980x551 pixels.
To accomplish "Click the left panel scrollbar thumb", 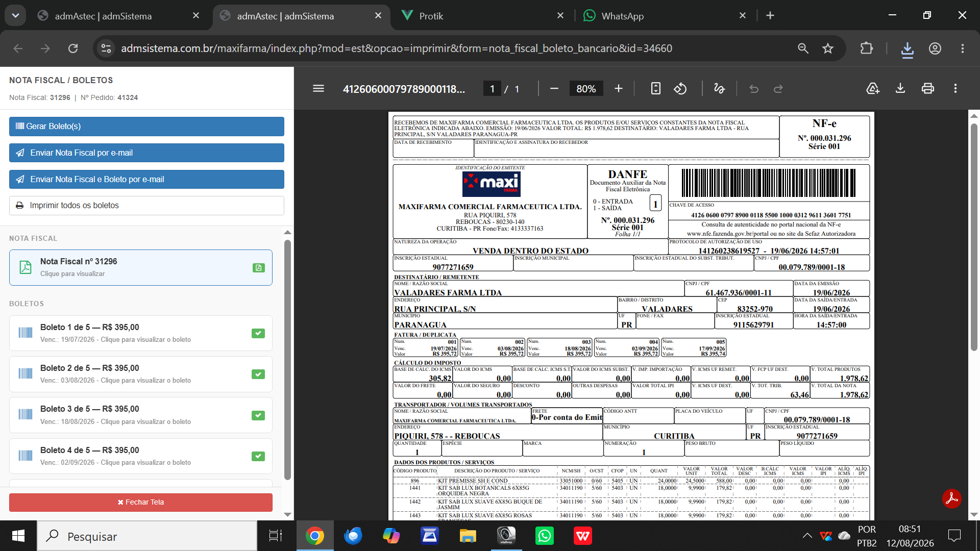I will pos(287,360).
